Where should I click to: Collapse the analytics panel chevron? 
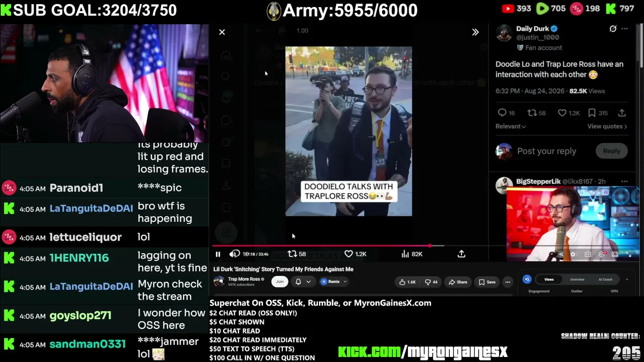click(x=627, y=280)
